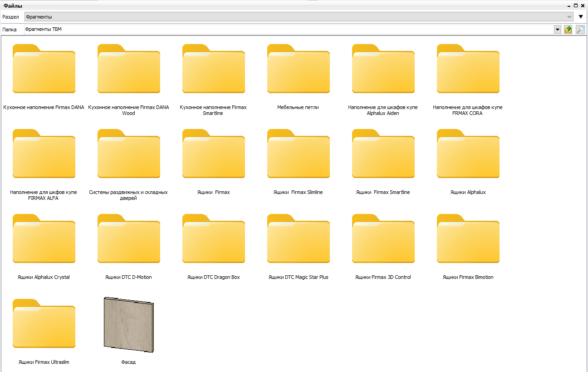The height and width of the screenshot is (372, 588).
Task: Expand the 'Папка' folder path list arrow
Action: [558, 30]
